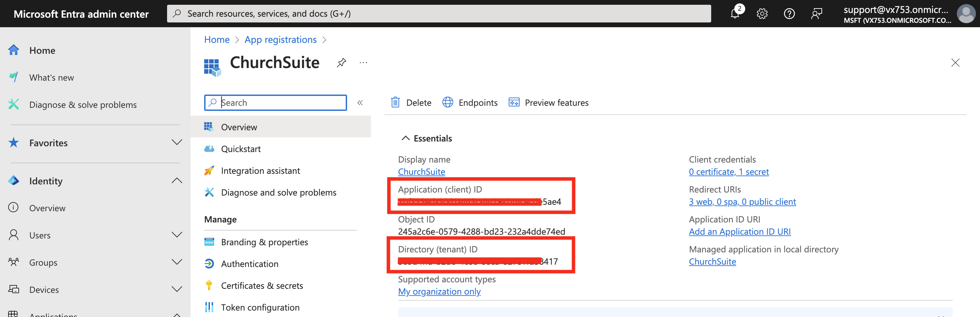This screenshot has height=317, width=980.
Task: Collapse the resource menu with double chevron
Action: click(360, 103)
